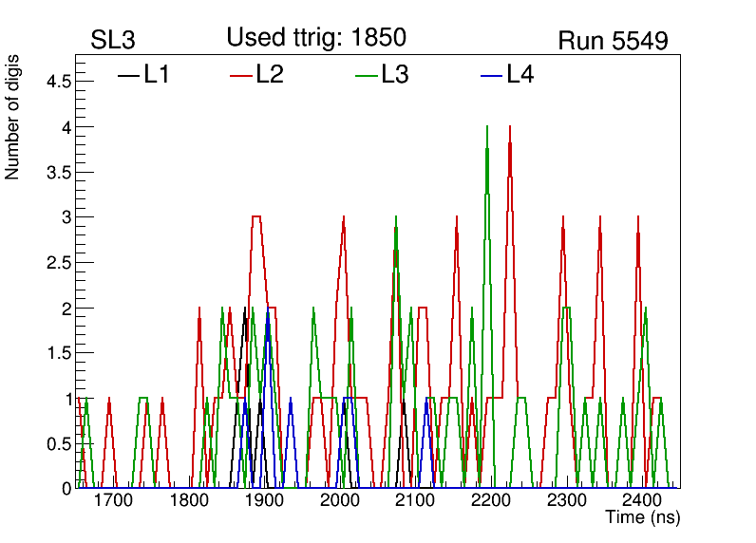The width and height of the screenshot is (756, 543).
Task: Select the 'Time (ns)' x-axis title
Action: [643, 518]
